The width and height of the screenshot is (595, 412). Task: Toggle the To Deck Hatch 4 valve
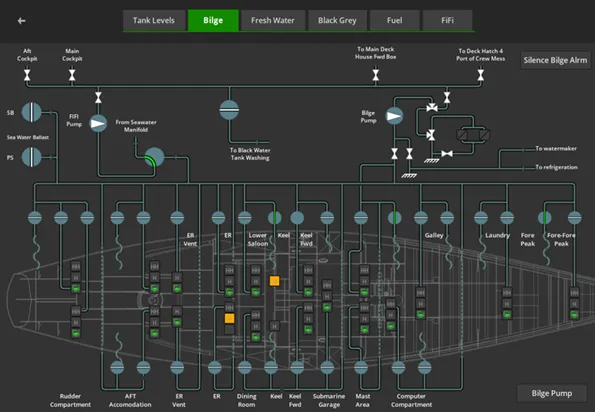click(x=480, y=74)
